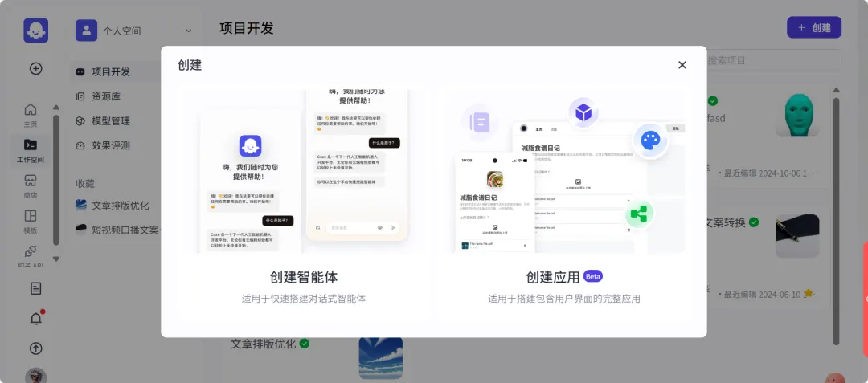Open favorite 短视频口播文案 in 收藏 list
868x383 pixels.
(126, 229)
